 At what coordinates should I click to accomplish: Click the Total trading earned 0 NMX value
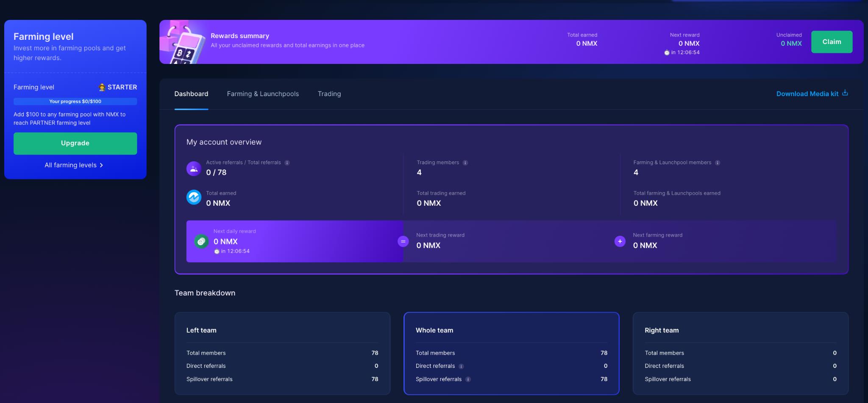click(429, 203)
